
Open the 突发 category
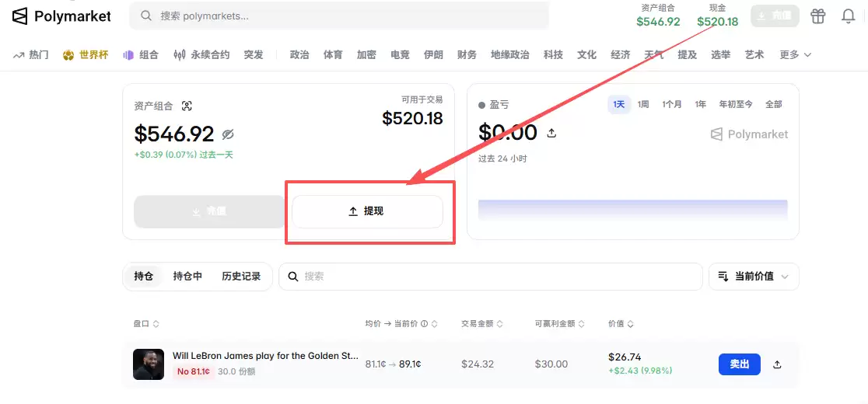(x=254, y=54)
